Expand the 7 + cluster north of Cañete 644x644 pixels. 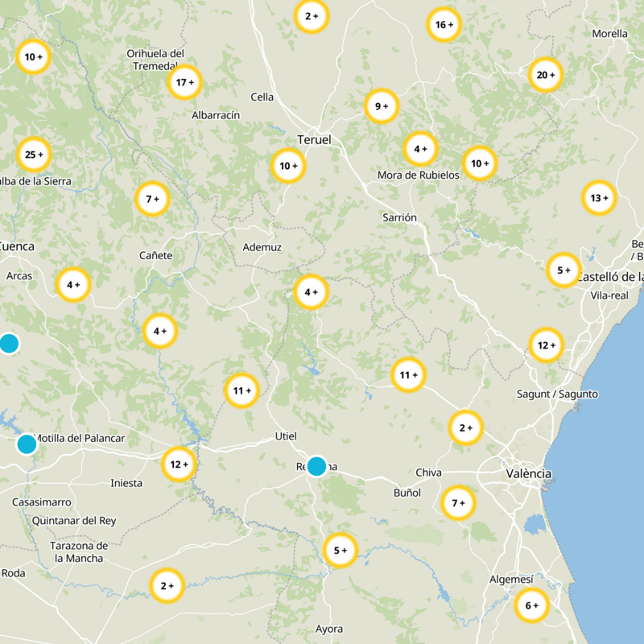152,199
